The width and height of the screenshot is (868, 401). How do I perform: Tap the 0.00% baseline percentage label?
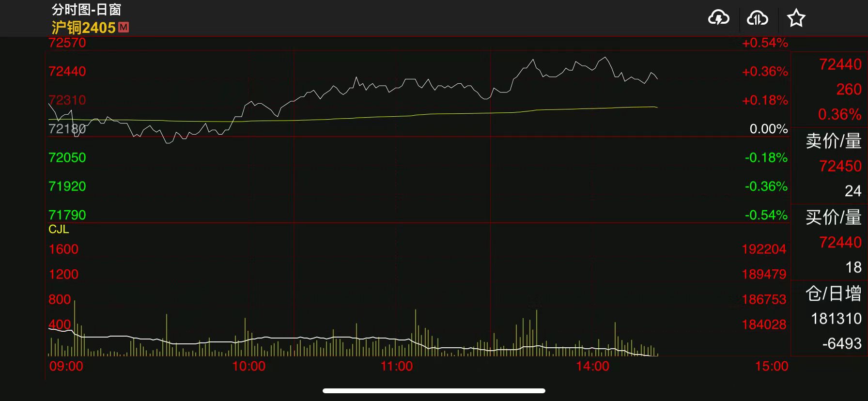point(768,129)
